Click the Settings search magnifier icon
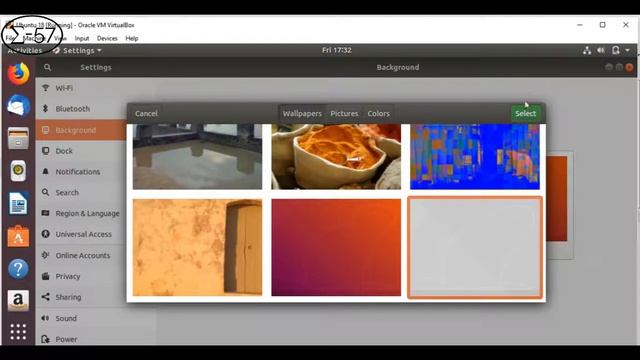The height and width of the screenshot is (360, 640). coord(48,67)
